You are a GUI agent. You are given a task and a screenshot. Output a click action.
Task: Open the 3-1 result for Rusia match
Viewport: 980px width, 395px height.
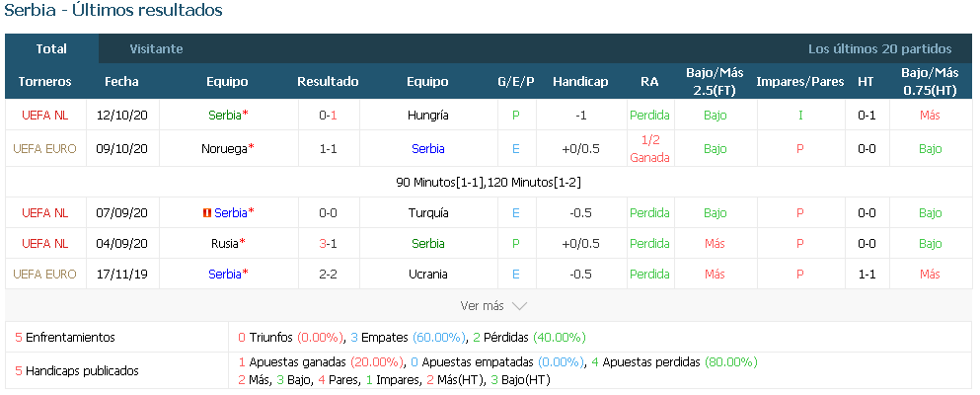point(328,244)
